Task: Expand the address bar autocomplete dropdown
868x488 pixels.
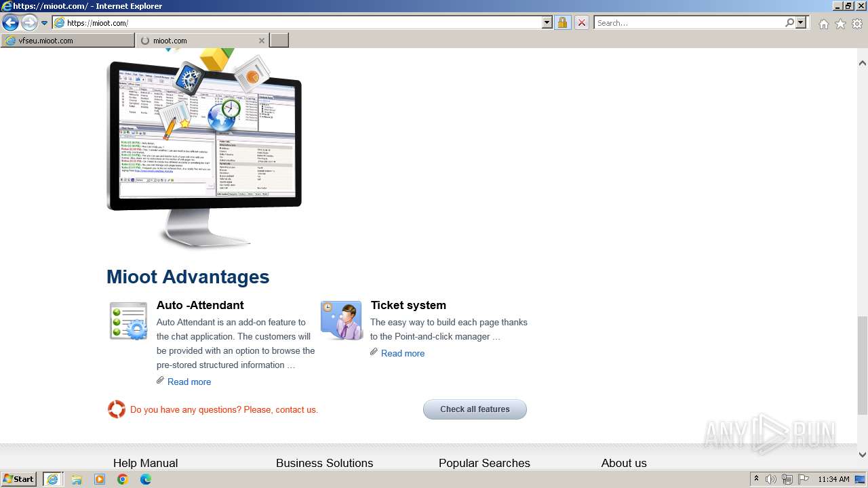Action: [547, 23]
